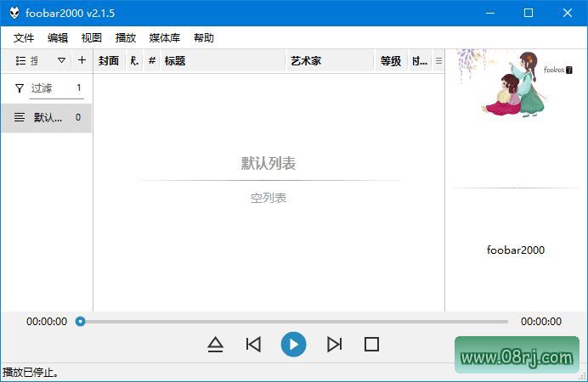Screen dimensions: 588x382
Task: Open the 文件 menu
Action: click(24, 38)
